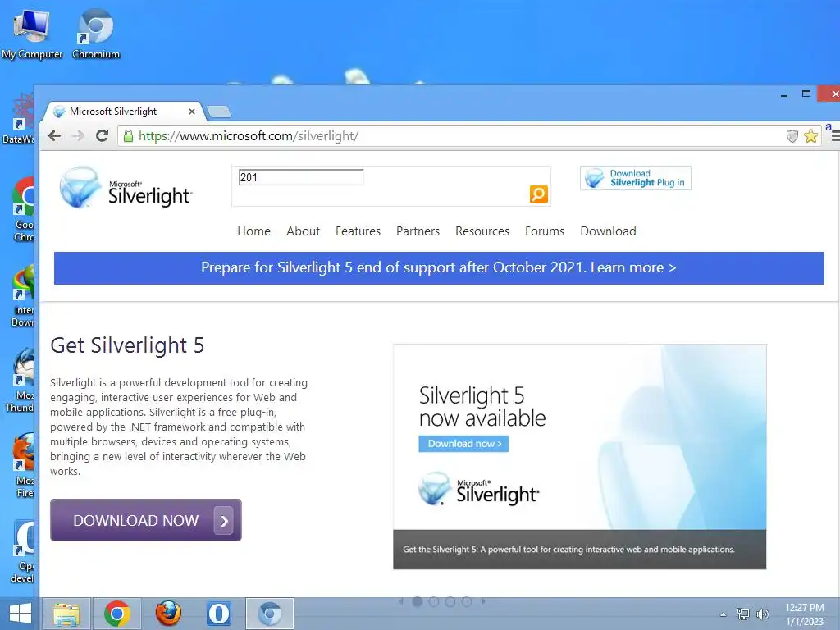Open a new tab button
This screenshot has height=630, width=840.
pyautogui.click(x=218, y=112)
